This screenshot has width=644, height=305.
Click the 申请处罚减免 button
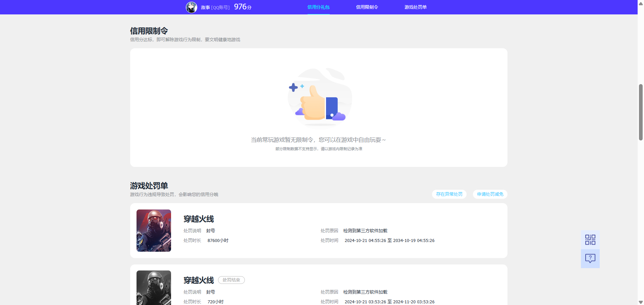[490, 194]
